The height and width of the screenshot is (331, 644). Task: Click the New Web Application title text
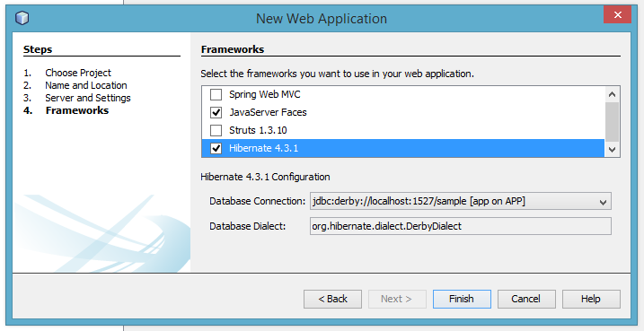click(322, 19)
